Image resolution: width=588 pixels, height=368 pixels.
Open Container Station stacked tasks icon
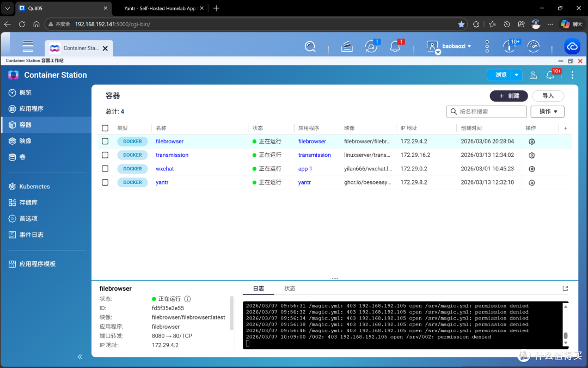[533, 75]
